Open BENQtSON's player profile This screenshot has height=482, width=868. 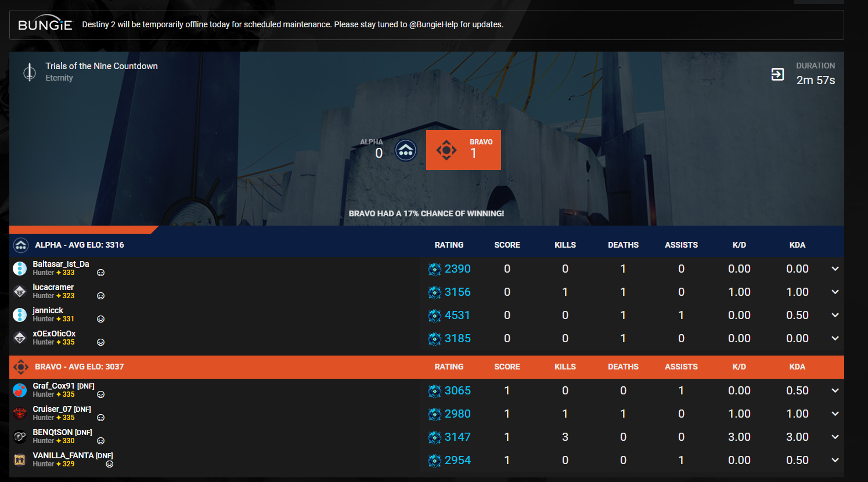53,432
